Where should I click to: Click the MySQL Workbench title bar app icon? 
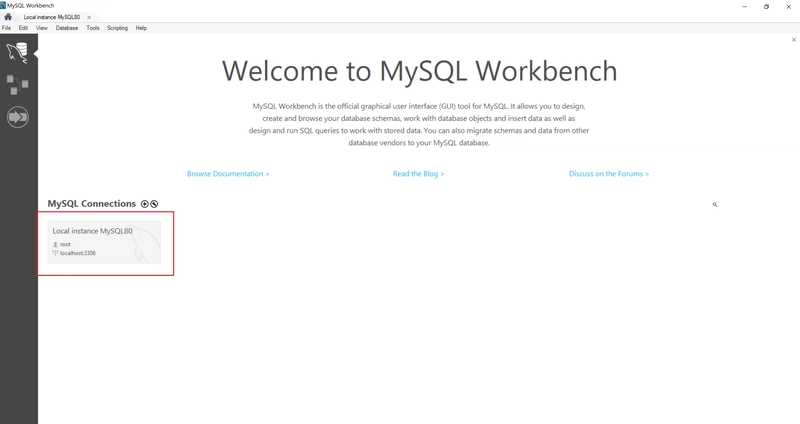click(3, 6)
